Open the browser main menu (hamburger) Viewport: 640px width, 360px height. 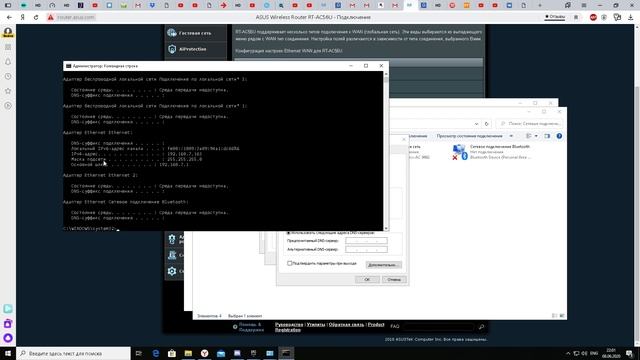coord(584,5)
